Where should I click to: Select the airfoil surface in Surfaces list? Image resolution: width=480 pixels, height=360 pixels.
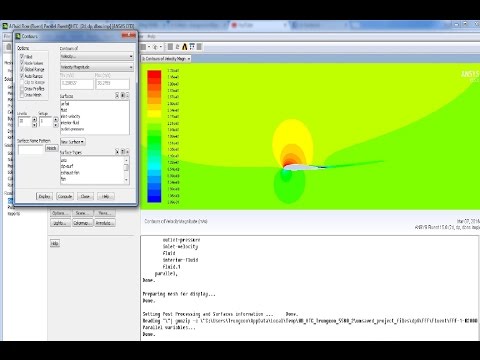(x=94, y=104)
